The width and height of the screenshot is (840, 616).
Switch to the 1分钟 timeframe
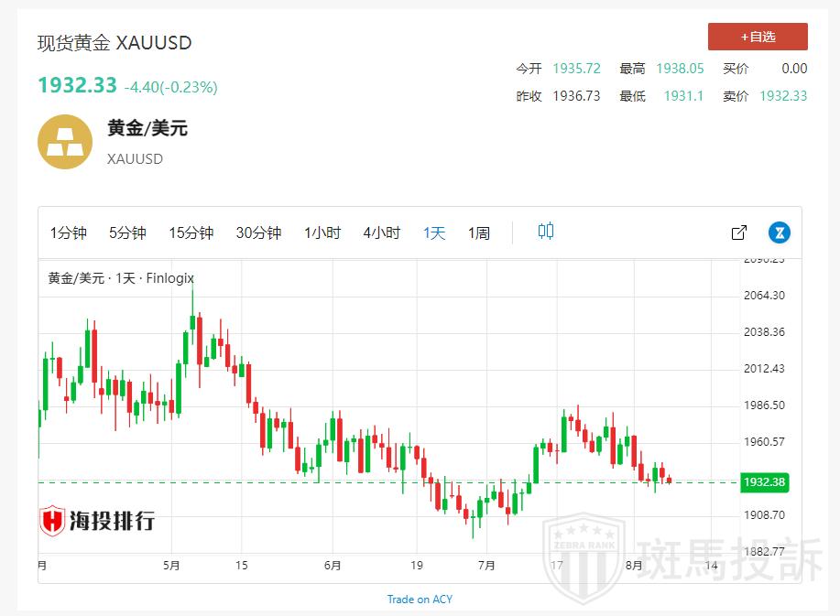pos(68,233)
